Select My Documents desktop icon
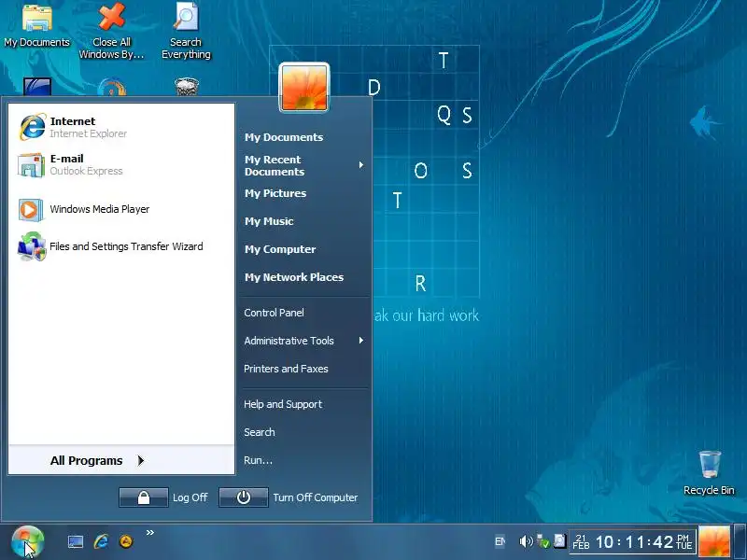 [36, 25]
